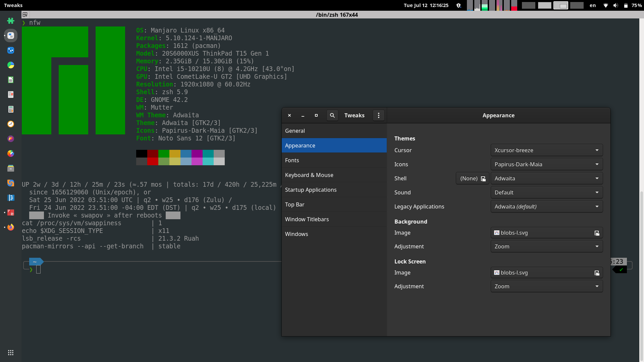The width and height of the screenshot is (644, 362).
Task: Open Windows section in Tweaks sidebar
Action: point(334,234)
